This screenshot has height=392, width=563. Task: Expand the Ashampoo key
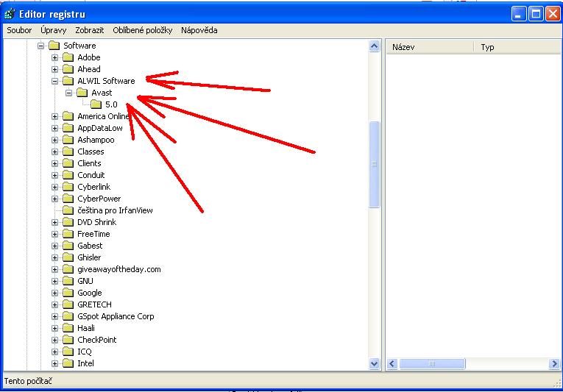[54, 140]
